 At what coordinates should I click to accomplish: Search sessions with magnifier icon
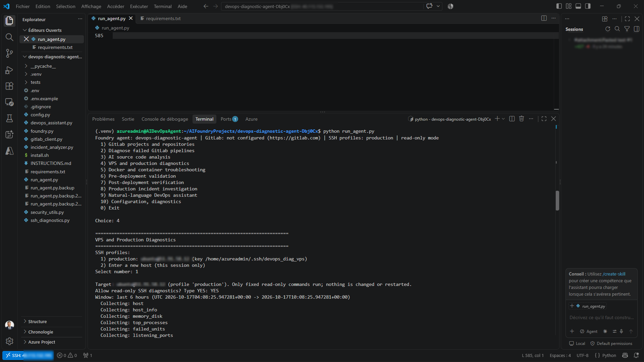click(x=617, y=29)
